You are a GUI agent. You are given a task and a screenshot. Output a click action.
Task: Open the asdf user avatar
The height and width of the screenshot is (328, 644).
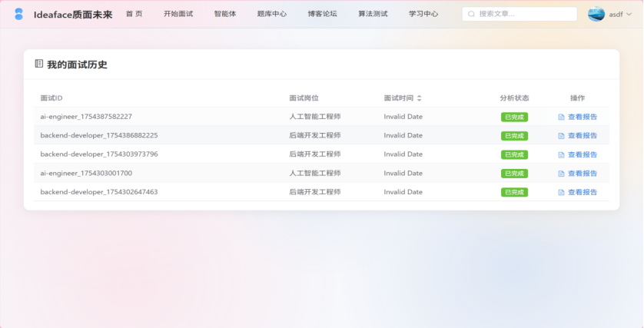596,14
